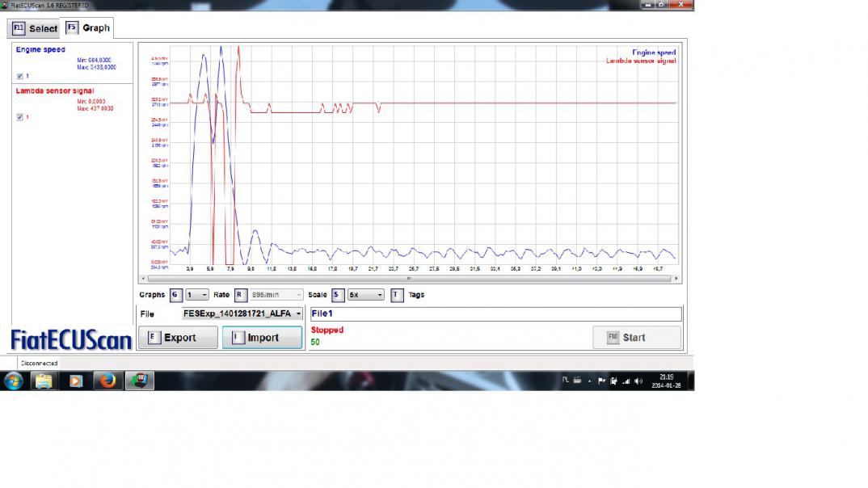
Task: Uncheck the Lambda sensor signal series checkbox
Action: point(20,117)
